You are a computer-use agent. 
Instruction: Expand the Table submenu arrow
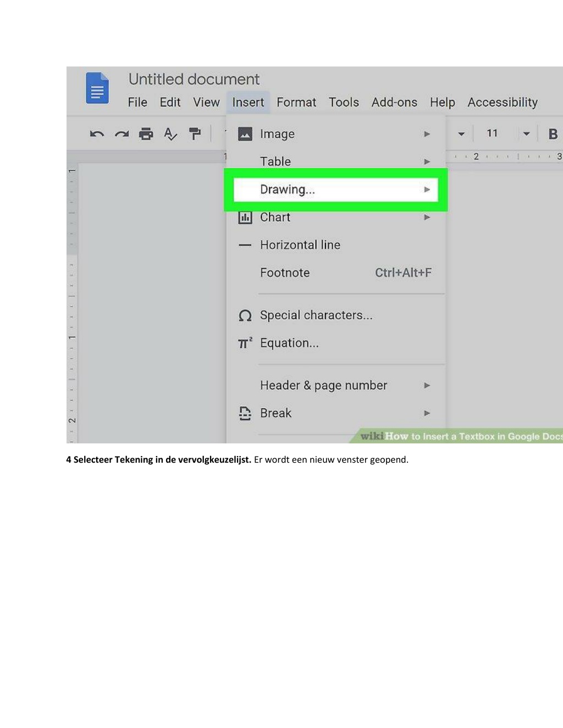[427, 162]
